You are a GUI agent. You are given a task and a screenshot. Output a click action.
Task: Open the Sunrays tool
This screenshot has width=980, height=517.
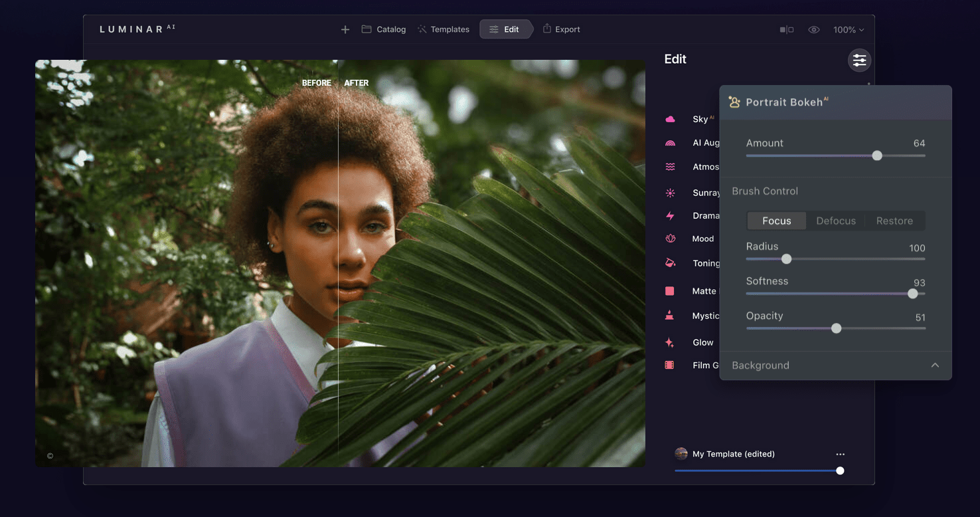(705, 193)
